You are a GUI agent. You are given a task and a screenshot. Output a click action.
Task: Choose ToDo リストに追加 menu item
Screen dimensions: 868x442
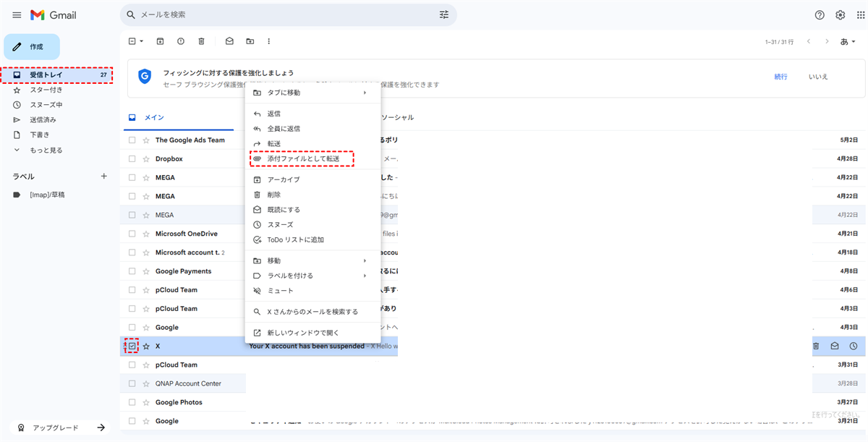click(x=312, y=239)
